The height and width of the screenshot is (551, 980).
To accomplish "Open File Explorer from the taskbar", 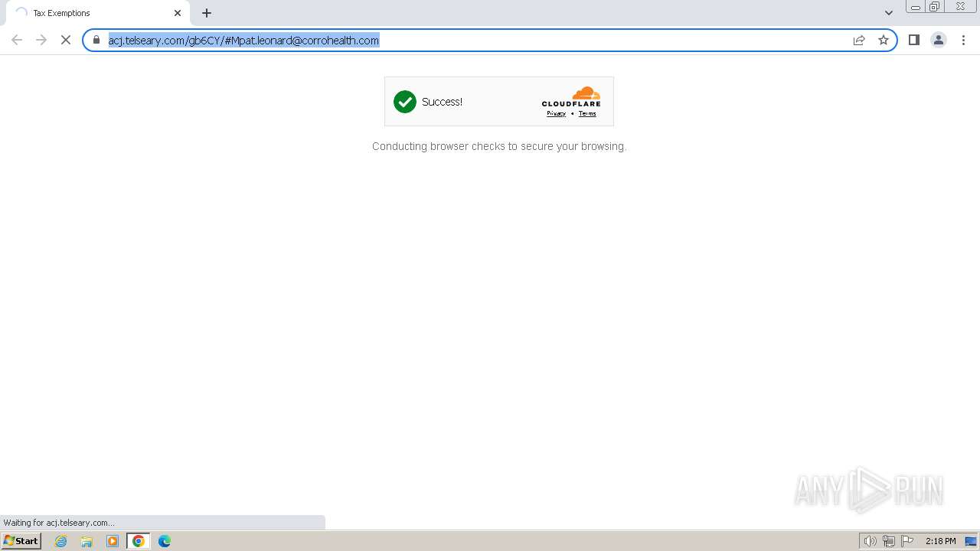I will (x=87, y=541).
